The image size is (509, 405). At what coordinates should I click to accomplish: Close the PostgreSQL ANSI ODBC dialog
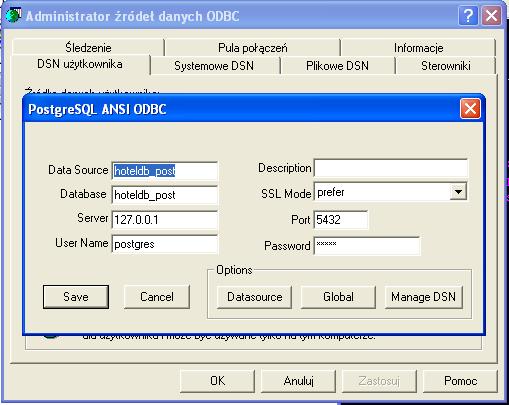(470, 108)
